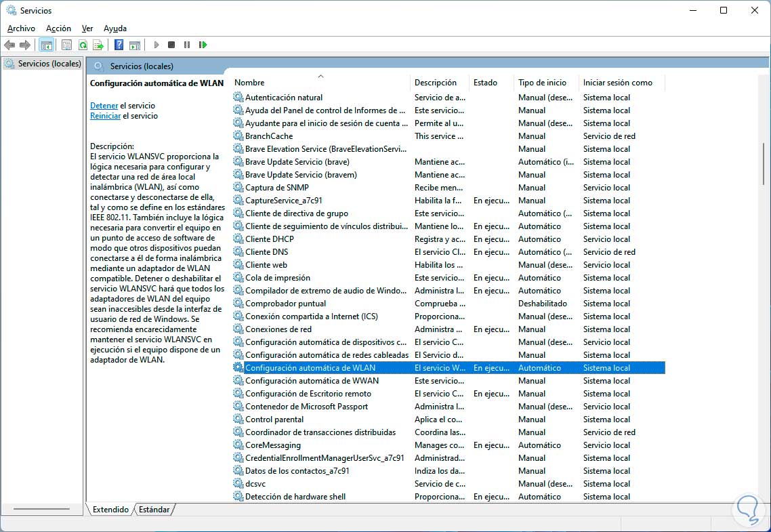Sort by the Estado column header
This screenshot has height=532, width=771.
485,83
